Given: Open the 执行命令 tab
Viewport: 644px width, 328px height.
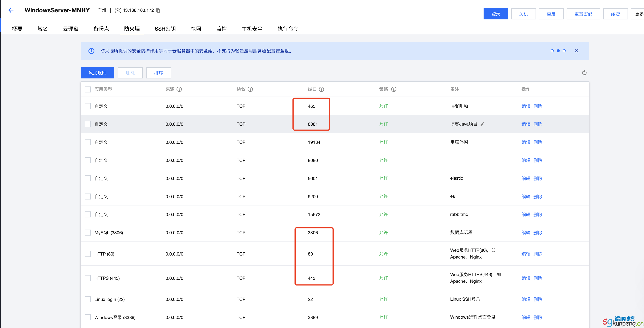Looking at the screenshot, I should [x=288, y=29].
